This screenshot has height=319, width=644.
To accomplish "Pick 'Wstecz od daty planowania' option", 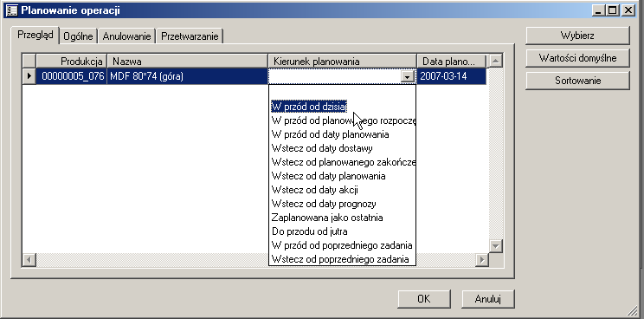I will (342, 176).
